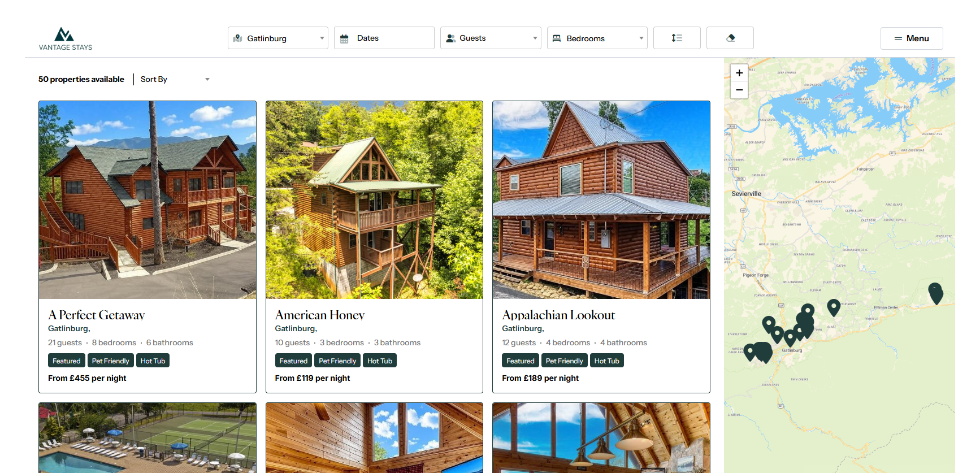Click the Hot Tub tag on Appalachian Lookout

[x=606, y=361]
